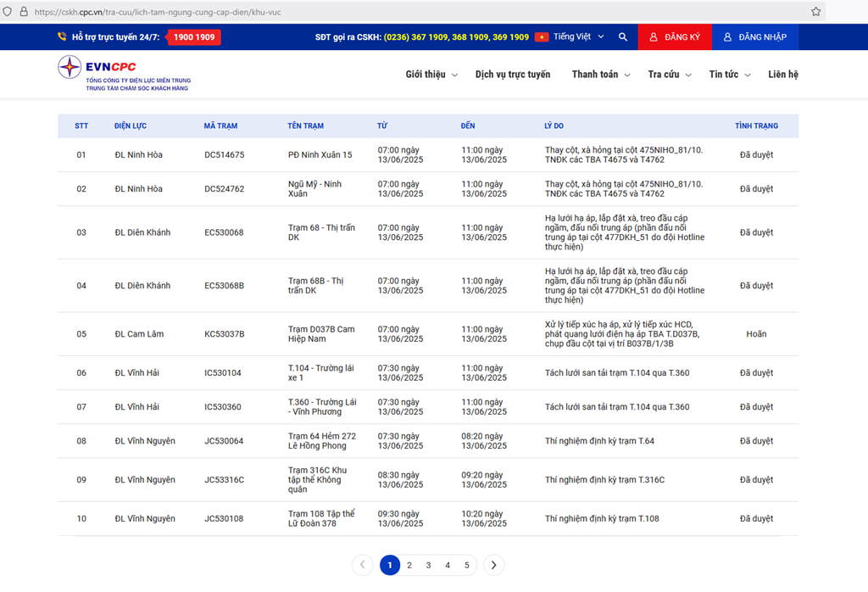868x592 pixels.
Task: Click the 1900 1909 hotline badge
Action: (x=194, y=37)
